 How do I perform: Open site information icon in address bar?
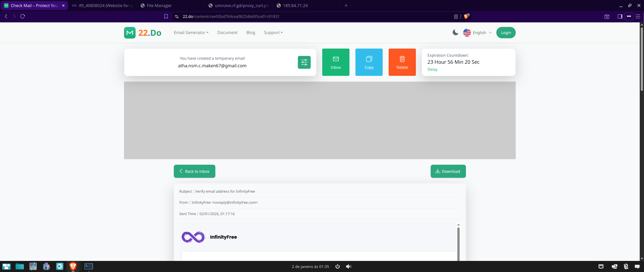click(x=177, y=16)
